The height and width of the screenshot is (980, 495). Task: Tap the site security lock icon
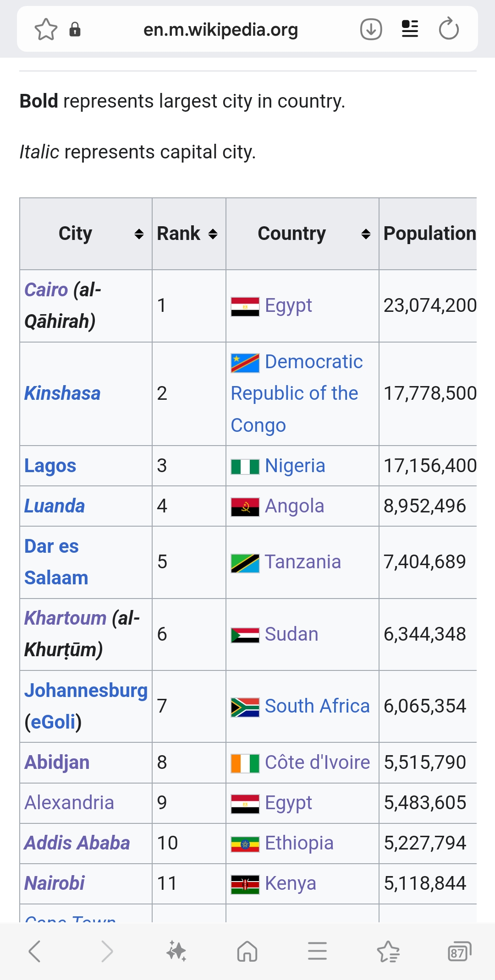point(75,30)
